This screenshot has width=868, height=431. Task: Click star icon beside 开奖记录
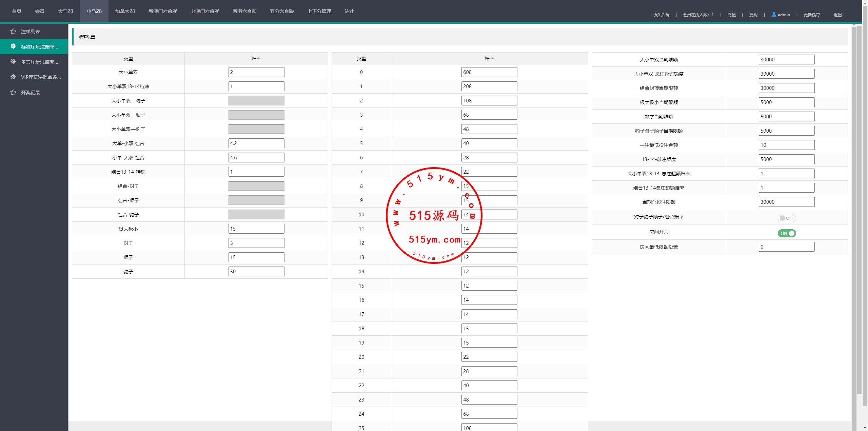(13, 92)
